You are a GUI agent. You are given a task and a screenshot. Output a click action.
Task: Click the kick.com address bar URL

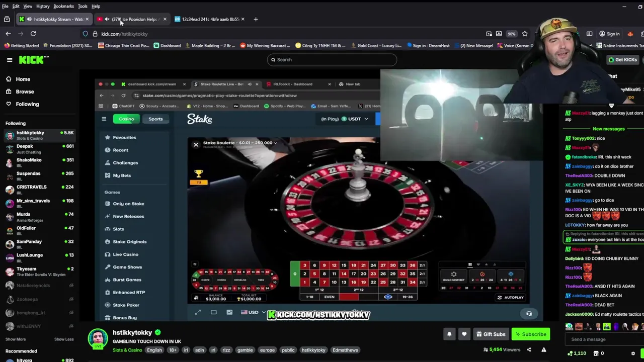(x=124, y=34)
